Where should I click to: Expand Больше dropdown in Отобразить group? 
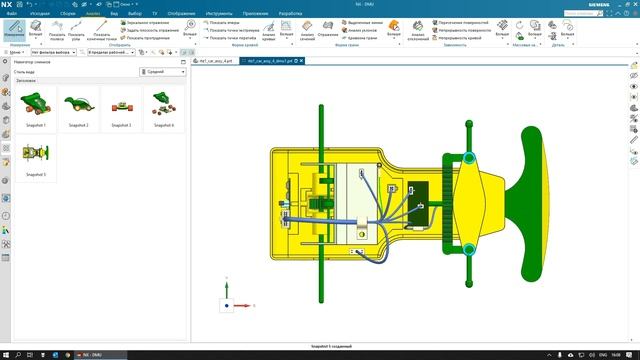tap(190, 30)
